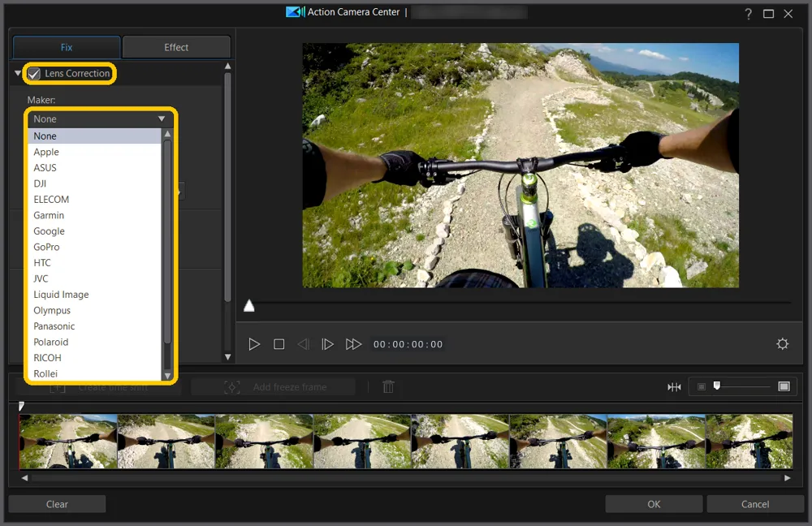Click the Help question mark icon
Viewport: 812px width, 526px height.
[749, 14]
